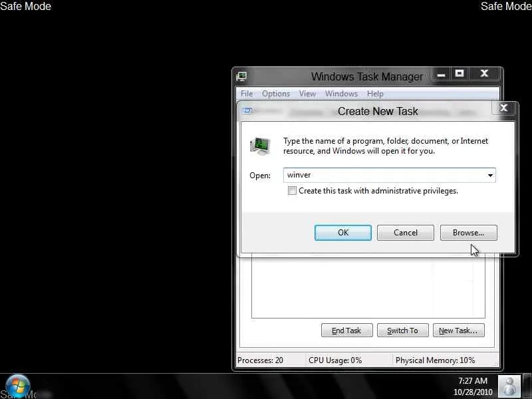
Task: Click the taskbar clock showing 7:27 AM
Action: tap(473, 386)
